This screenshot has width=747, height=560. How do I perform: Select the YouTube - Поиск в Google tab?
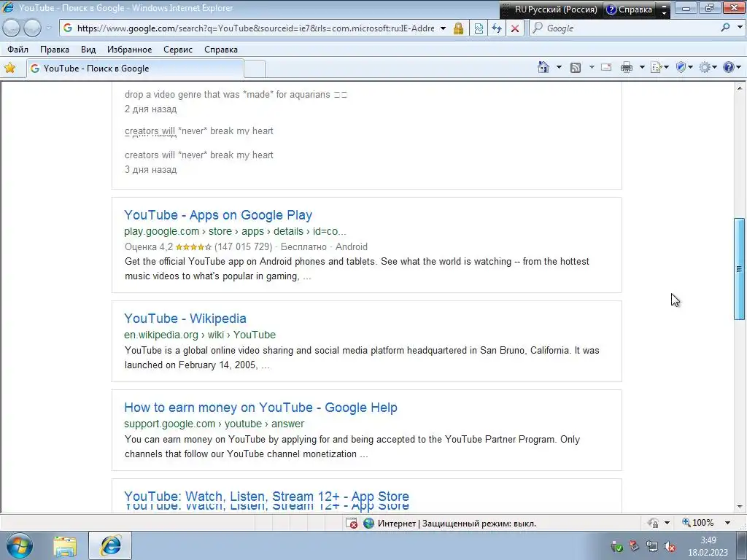tap(135, 69)
